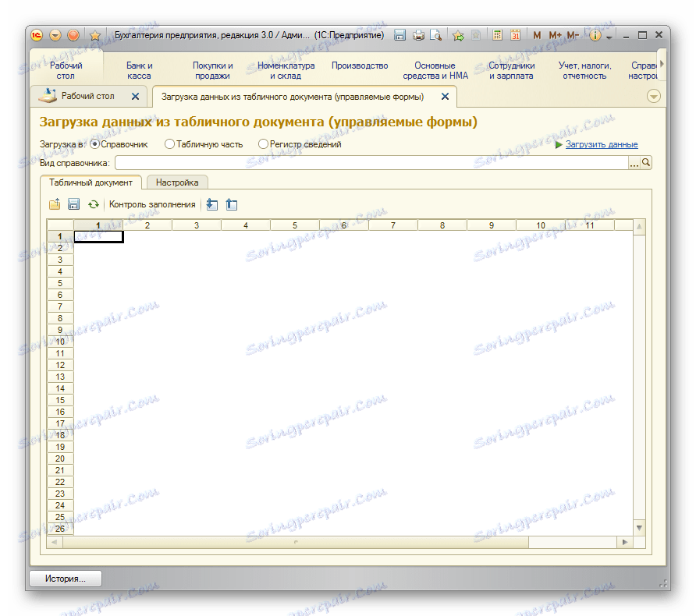Refresh the tabular document with the green arrows icon
Image resolution: width=696 pixels, height=616 pixels.
94,204
